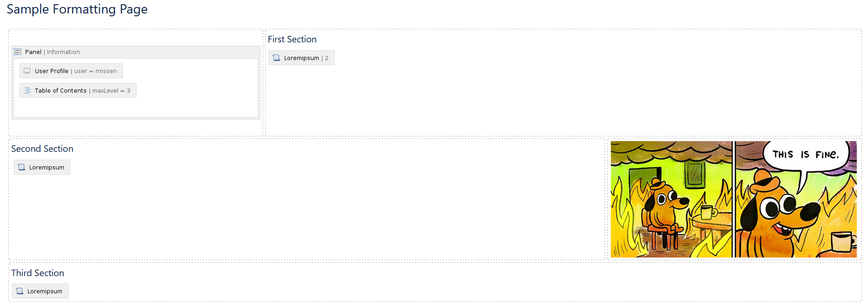Click the Loremipsum scroll icon in First Section

pyautogui.click(x=276, y=57)
